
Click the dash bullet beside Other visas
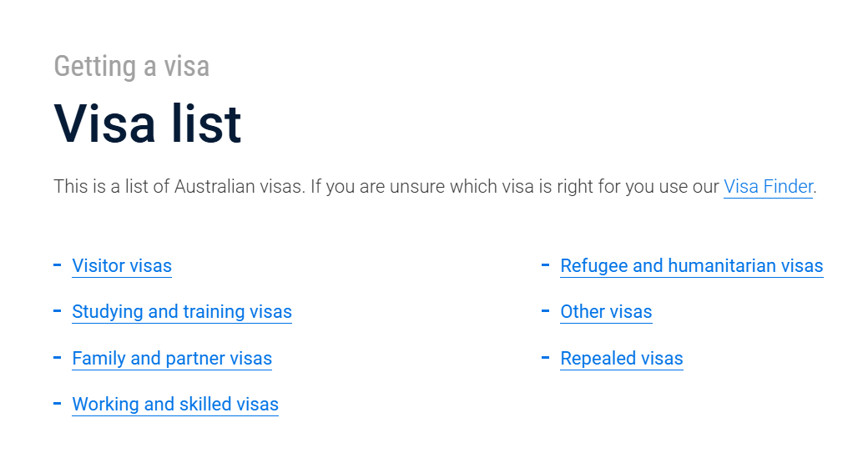click(x=545, y=311)
